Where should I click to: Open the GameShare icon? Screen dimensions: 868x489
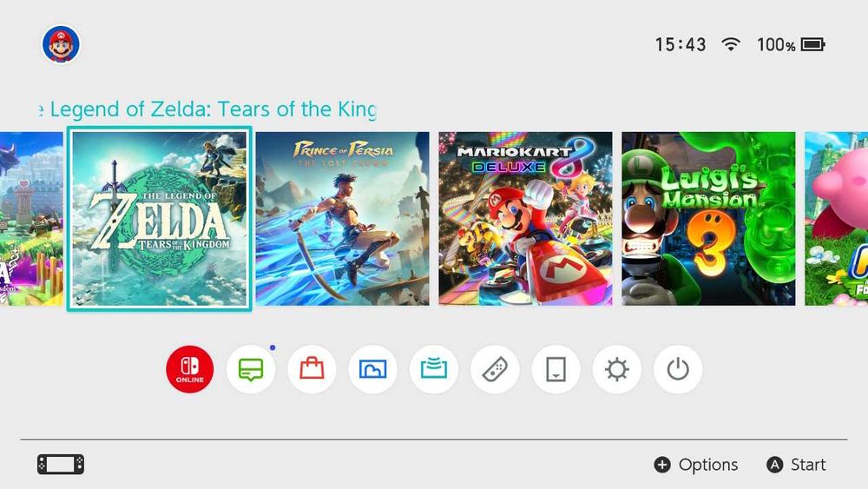click(x=433, y=369)
